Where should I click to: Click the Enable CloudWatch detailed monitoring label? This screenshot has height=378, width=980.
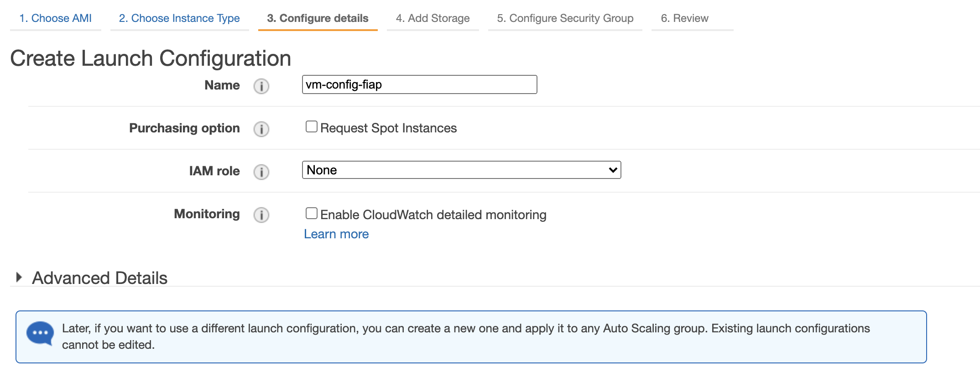click(x=433, y=215)
